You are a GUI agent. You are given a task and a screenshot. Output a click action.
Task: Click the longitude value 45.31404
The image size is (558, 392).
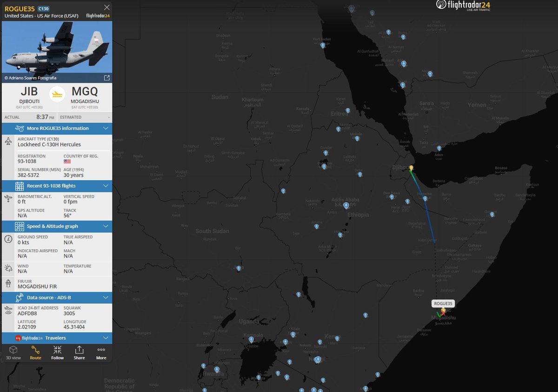point(74,327)
